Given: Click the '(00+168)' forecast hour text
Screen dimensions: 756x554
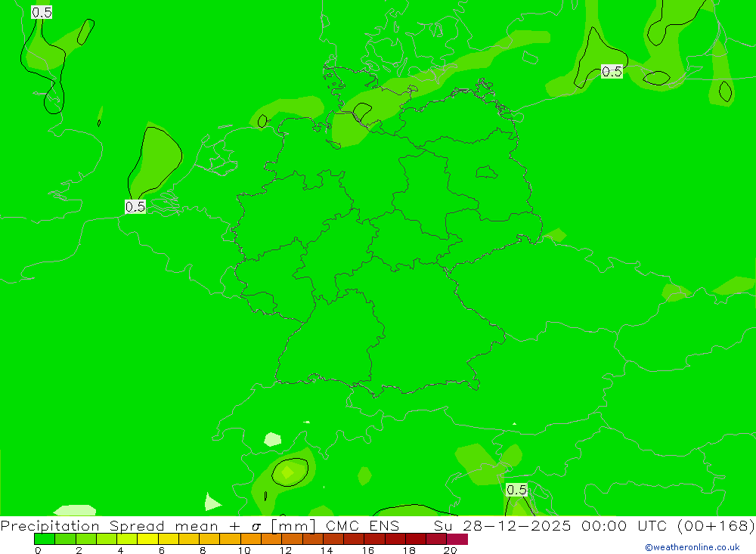Looking at the screenshot, I should [x=715, y=525].
